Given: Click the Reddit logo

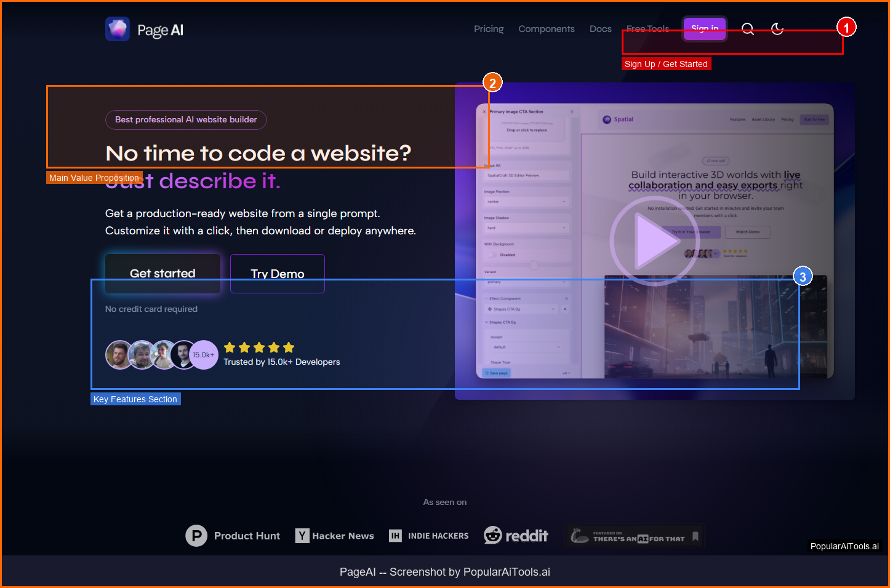Looking at the screenshot, I should pyautogui.click(x=516, y=536).
